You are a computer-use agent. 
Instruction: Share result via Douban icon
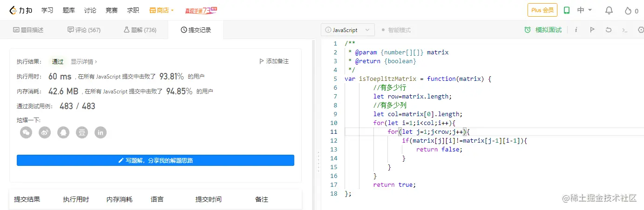82,132
